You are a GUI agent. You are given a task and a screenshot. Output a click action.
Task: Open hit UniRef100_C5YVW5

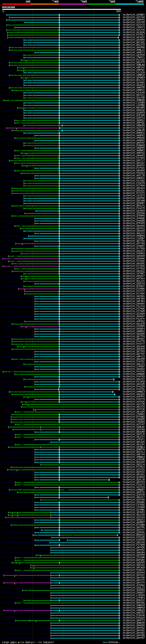(x=134, y=557)
